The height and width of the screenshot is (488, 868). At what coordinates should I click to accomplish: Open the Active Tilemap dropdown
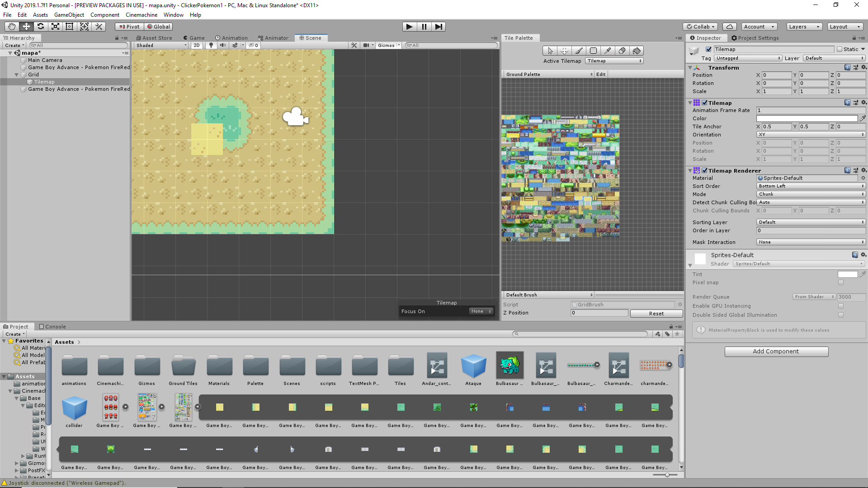(x=614, y=61)
